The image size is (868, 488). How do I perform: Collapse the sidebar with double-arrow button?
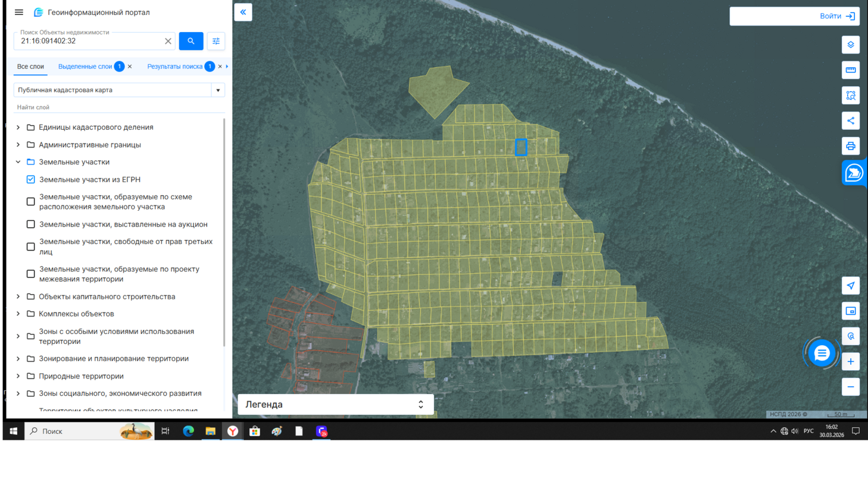(243, 12)
